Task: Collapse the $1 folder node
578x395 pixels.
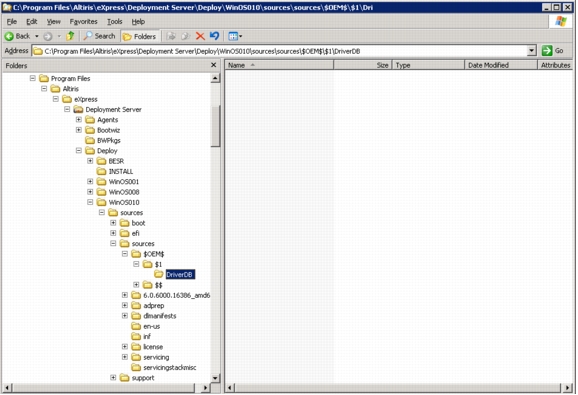Action: [136, 264]
